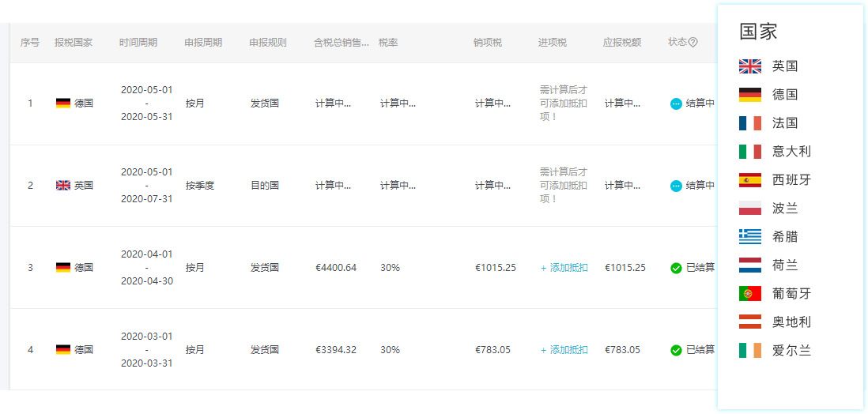Click the 发货国 rule cell in row 1
This screenshot has width=868, height=414.
pos(265,103)
